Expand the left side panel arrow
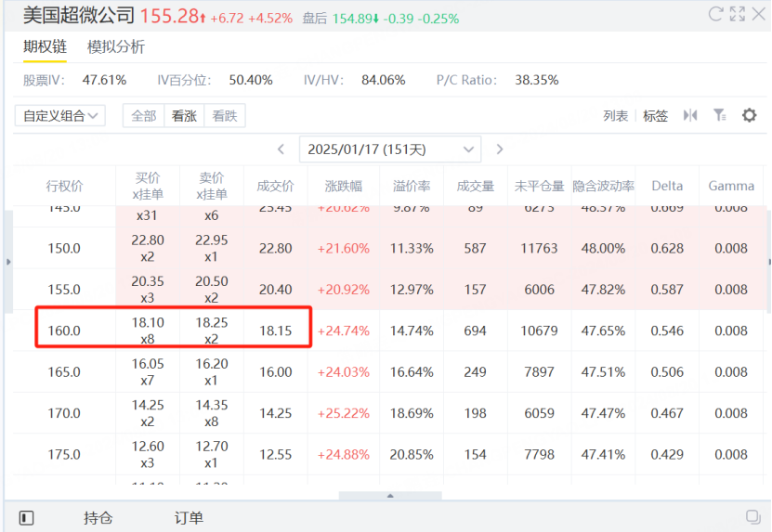The height and width of the screenshot is (532, 772). coord(8,262)
